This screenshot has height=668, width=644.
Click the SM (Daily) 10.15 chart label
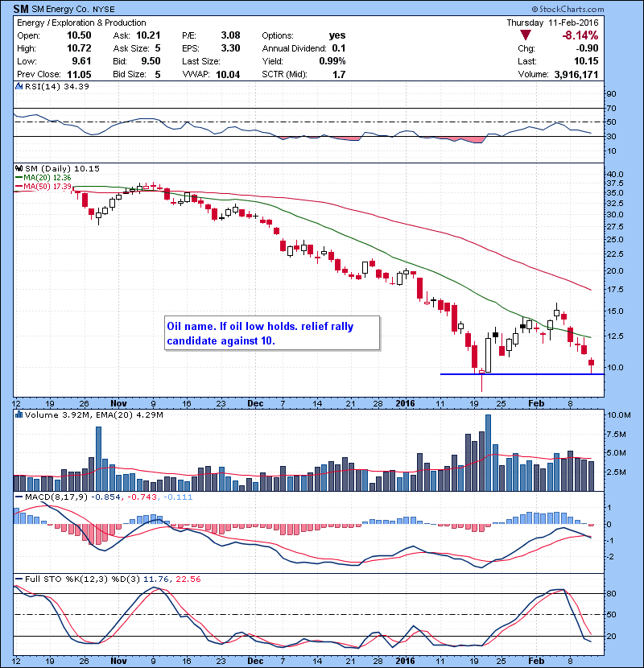pos(62,168)
